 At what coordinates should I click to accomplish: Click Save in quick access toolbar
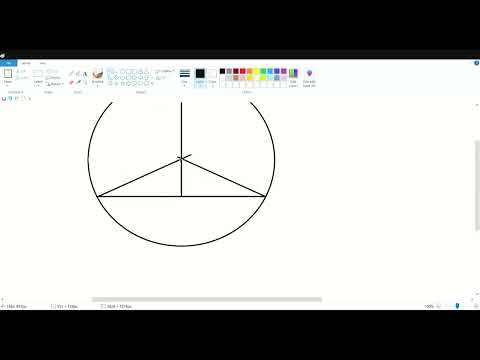pyautogui.click(x=4, y=99)
